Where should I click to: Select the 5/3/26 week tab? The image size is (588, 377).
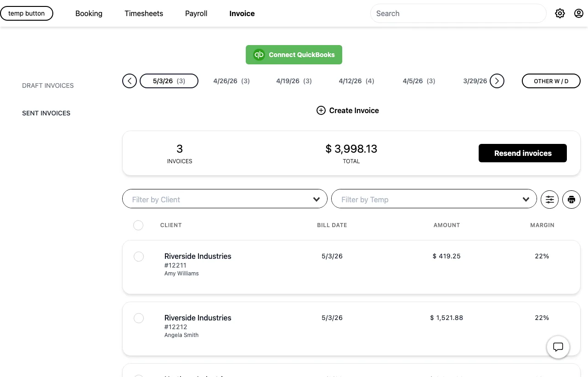169,81
